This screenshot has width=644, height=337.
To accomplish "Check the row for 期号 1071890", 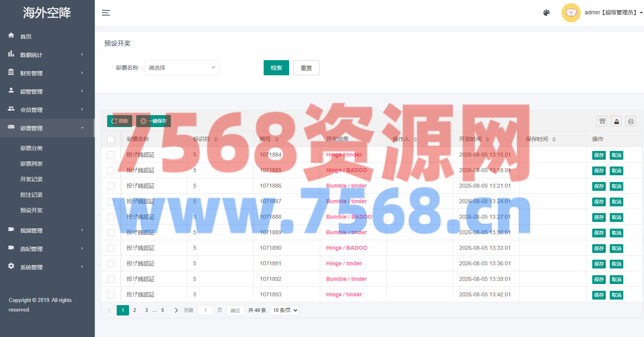I will 111,248.
